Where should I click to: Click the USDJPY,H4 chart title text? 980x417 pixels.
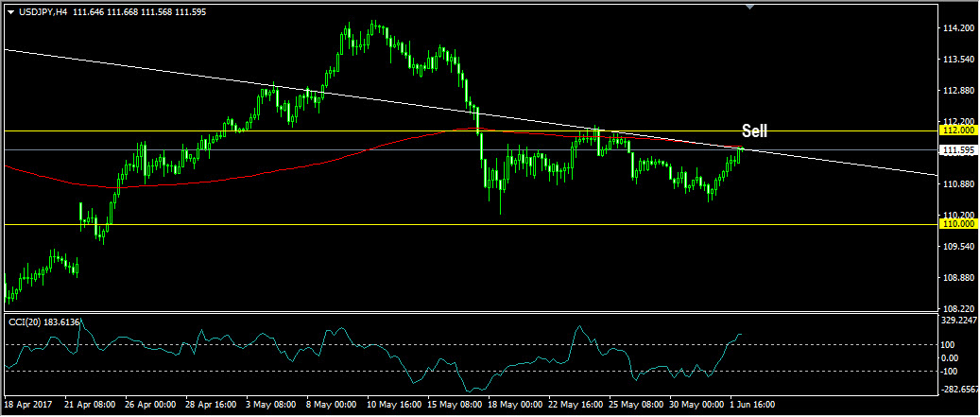point(43,12)
